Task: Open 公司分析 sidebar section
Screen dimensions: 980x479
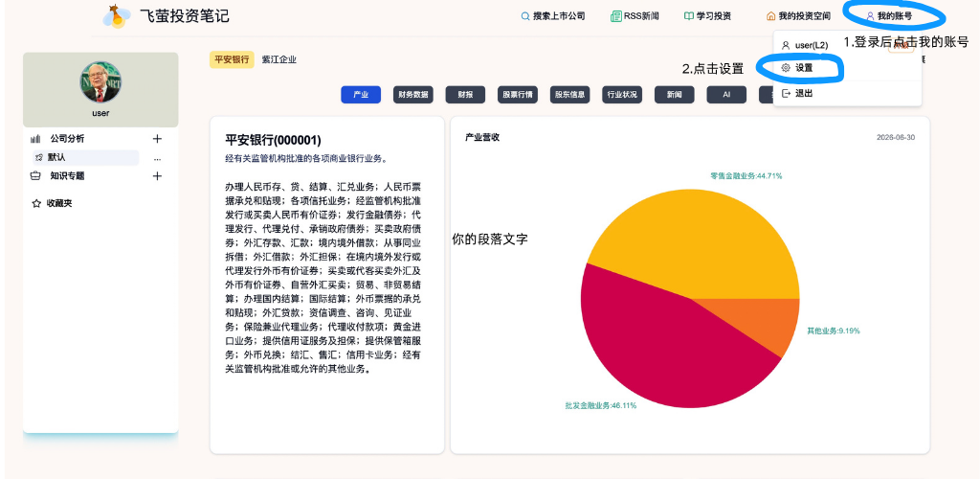Action: click(x=68, y=139)
